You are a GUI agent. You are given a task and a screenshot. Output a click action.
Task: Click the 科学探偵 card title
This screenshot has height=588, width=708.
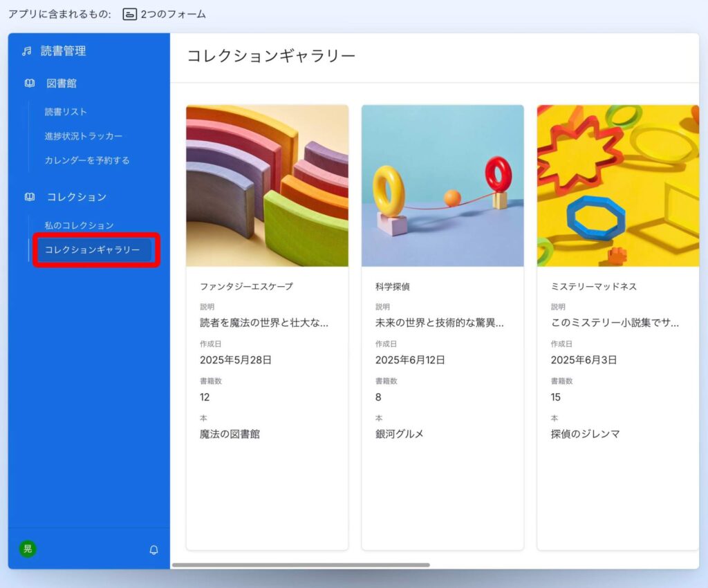[x=393, y=287]
